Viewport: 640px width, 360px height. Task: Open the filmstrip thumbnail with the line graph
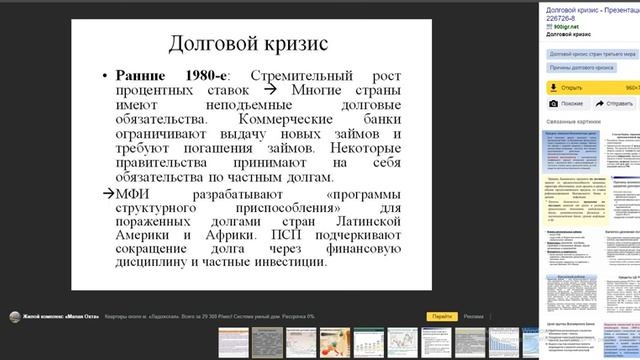402,343
